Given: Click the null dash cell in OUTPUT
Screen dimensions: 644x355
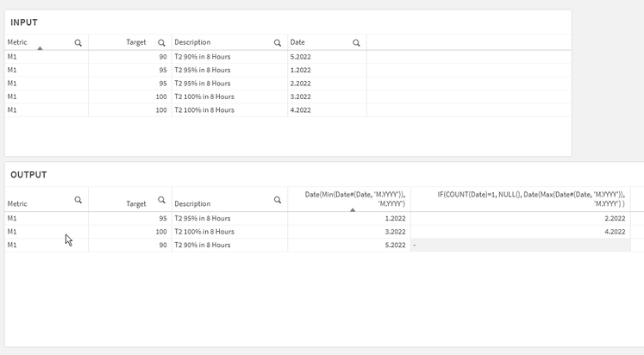Looking at the screenshot, I should pos(415,246).
